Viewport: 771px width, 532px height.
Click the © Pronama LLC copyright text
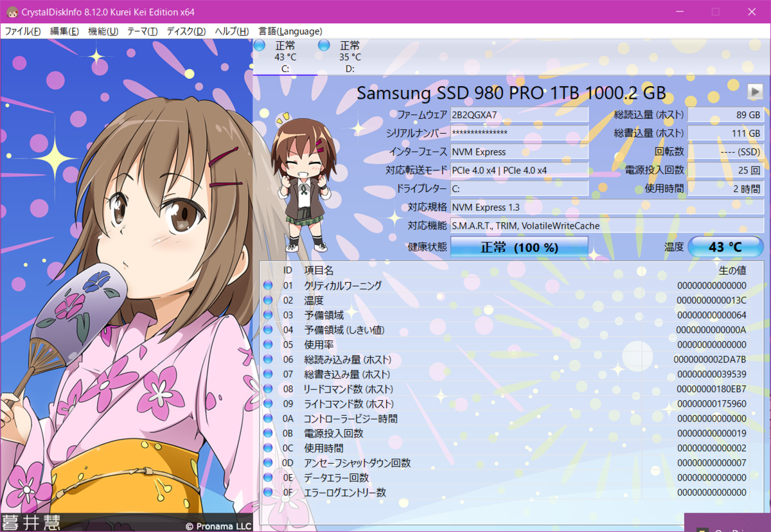(x=218, y=526)
